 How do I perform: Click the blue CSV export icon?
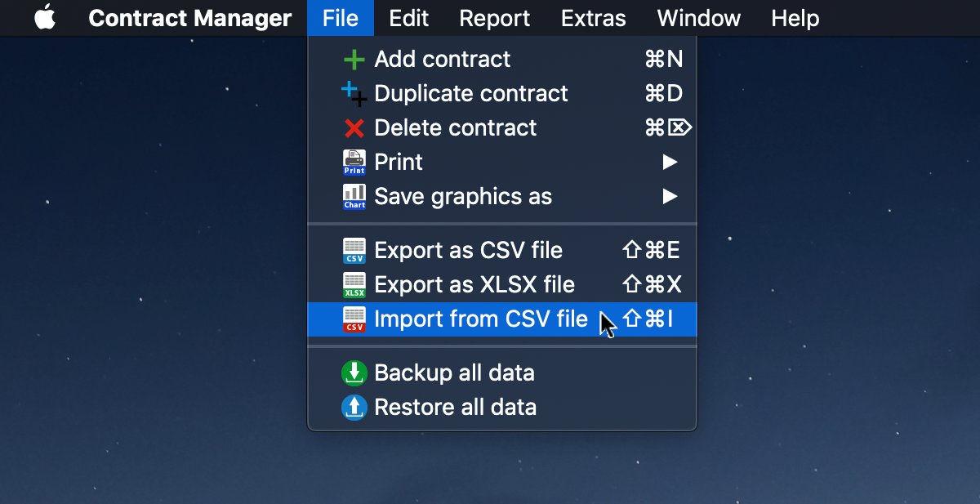pos(354,251)
